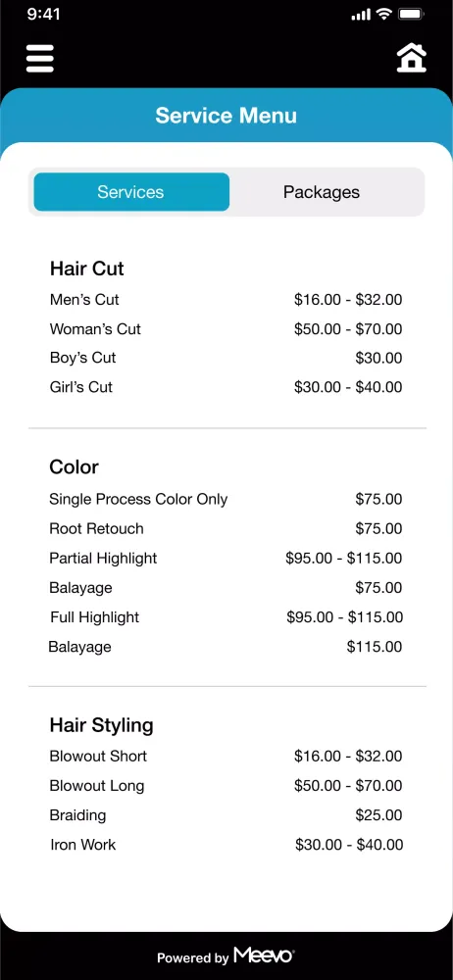Choose the $115.00 Balayage option
The width and height of the screenshot is (453, 980).
click(226, 647)
